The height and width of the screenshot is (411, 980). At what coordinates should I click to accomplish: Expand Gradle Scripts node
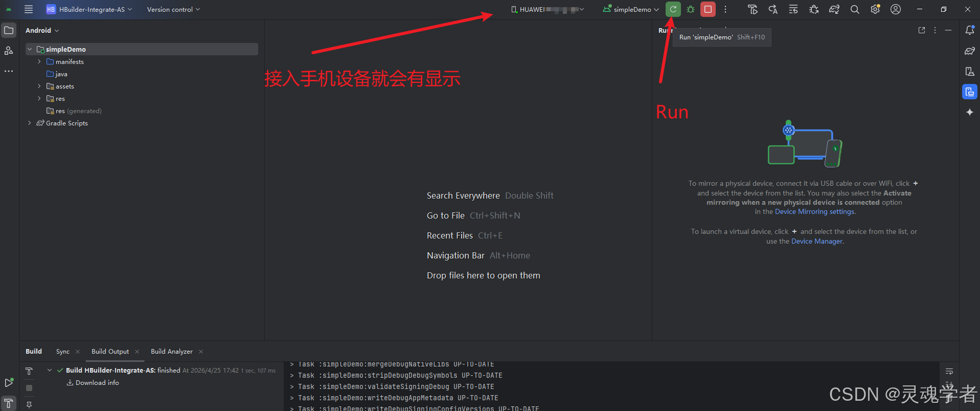pos(30,123)
